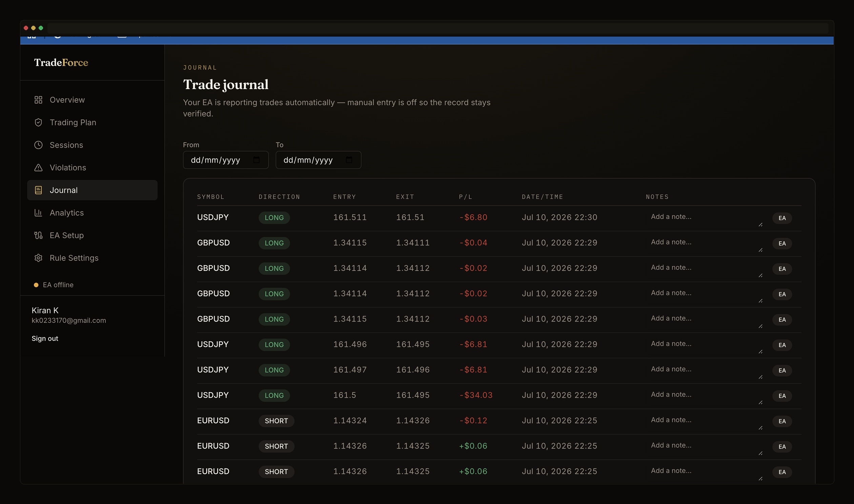Click the 1.14324 entry price
The height and width of the screenshot is (504, 854).
tap(350, 421)
